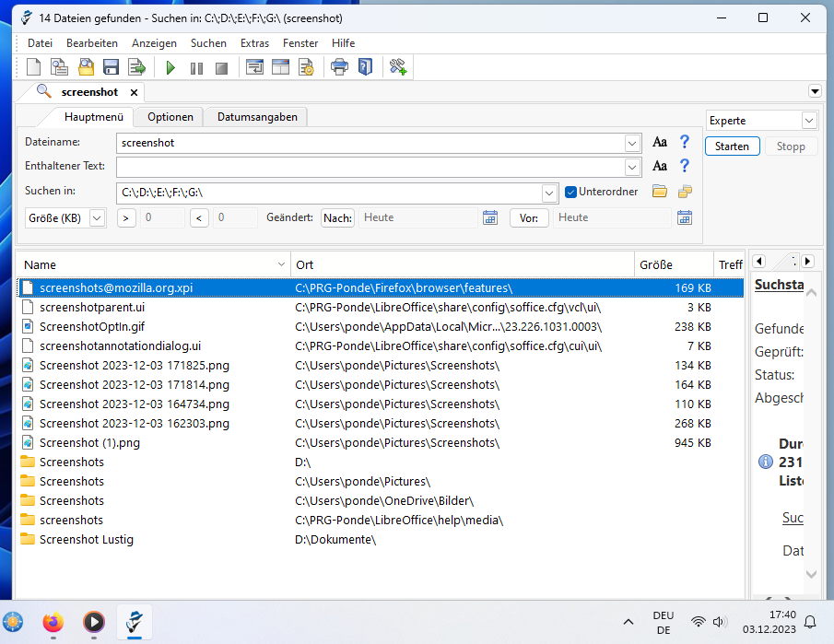Select screenshotparent.ui result row
The image size is (834, 644).
pos(381,308)
